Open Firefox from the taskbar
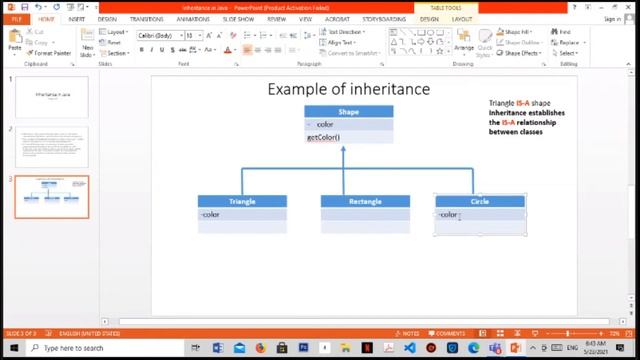The height and width of the screenshot is (360, 640). [260, 348]
